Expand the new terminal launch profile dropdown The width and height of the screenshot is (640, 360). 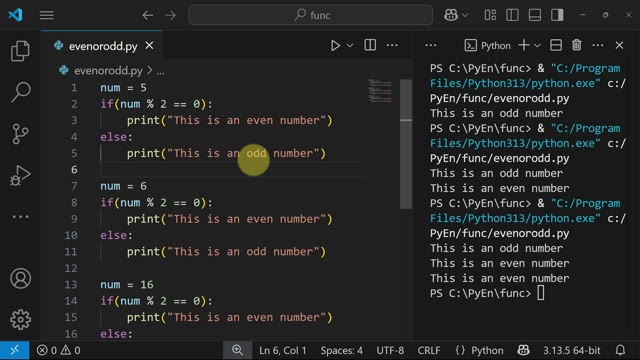coord(538,46)
